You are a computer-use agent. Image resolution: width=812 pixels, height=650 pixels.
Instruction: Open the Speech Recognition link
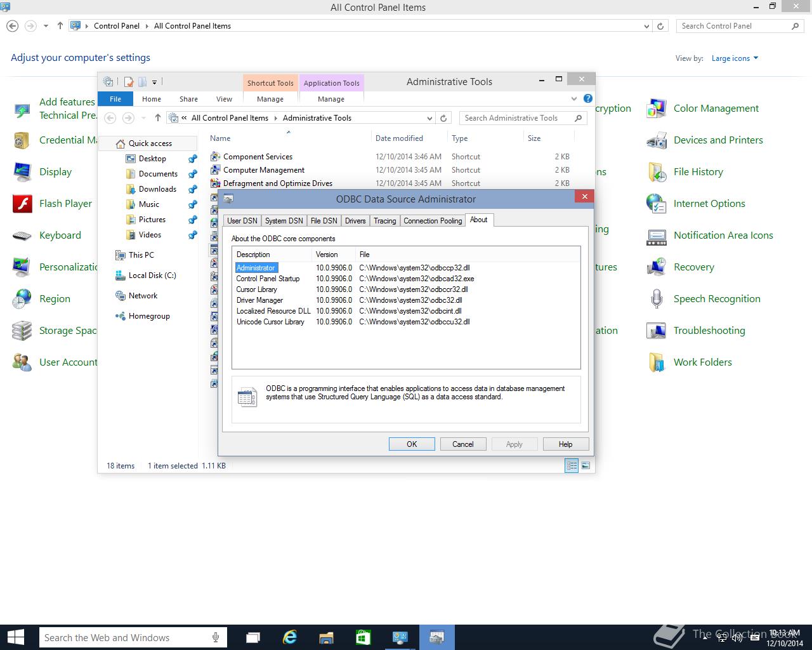click(717, 299)
